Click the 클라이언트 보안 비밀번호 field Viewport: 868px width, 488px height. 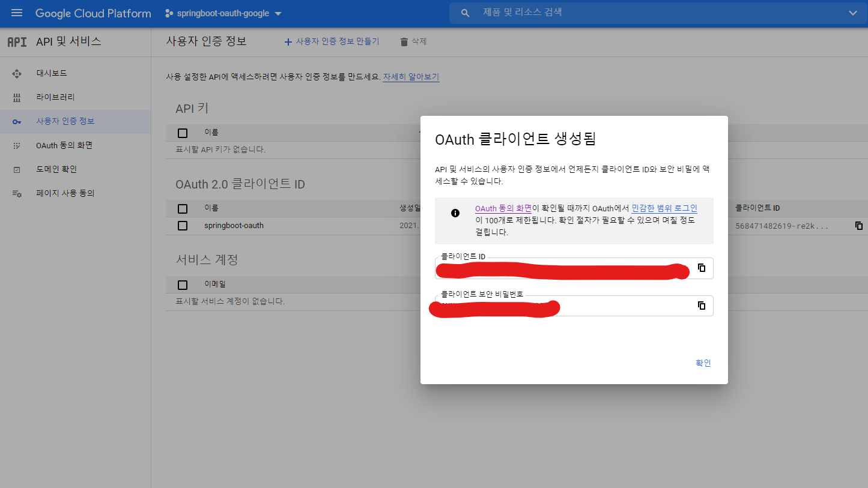(574, 306)
